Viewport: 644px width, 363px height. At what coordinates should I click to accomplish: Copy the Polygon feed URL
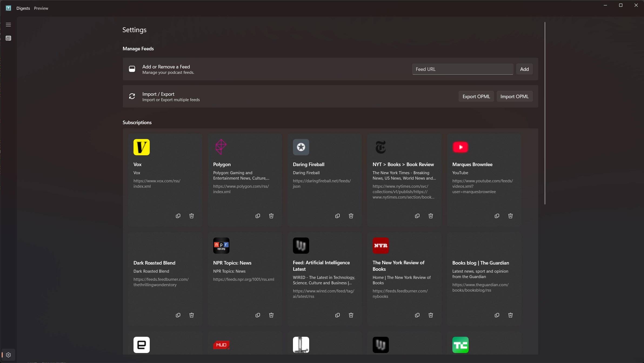tap(258, 216)
